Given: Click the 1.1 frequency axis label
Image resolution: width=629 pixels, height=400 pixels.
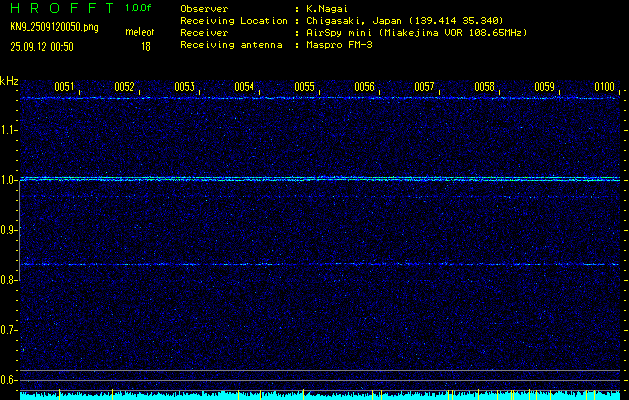Looking at the screenshot, I should [x=8, y=130].
